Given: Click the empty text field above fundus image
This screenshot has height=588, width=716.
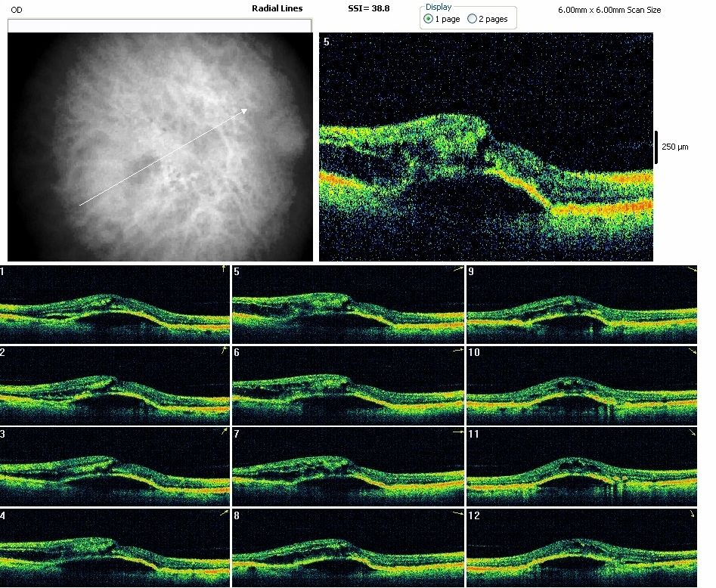Looking at the screenshot, I should click(159, 26).
